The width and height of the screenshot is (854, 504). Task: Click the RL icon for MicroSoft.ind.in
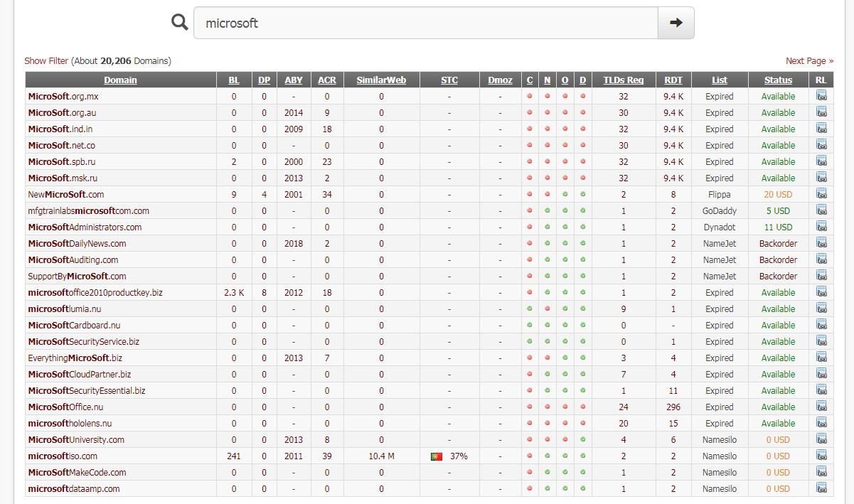point(821,129)
